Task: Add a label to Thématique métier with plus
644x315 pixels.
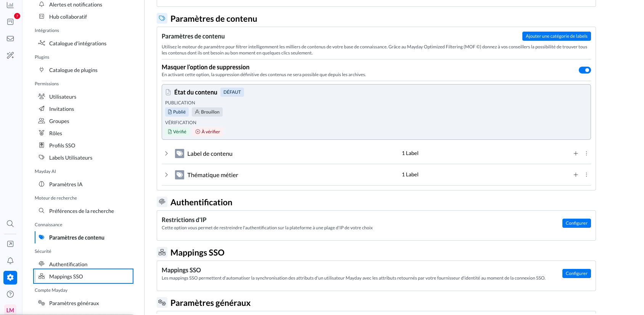Action: pyautogui.click(x=576, y=175)
